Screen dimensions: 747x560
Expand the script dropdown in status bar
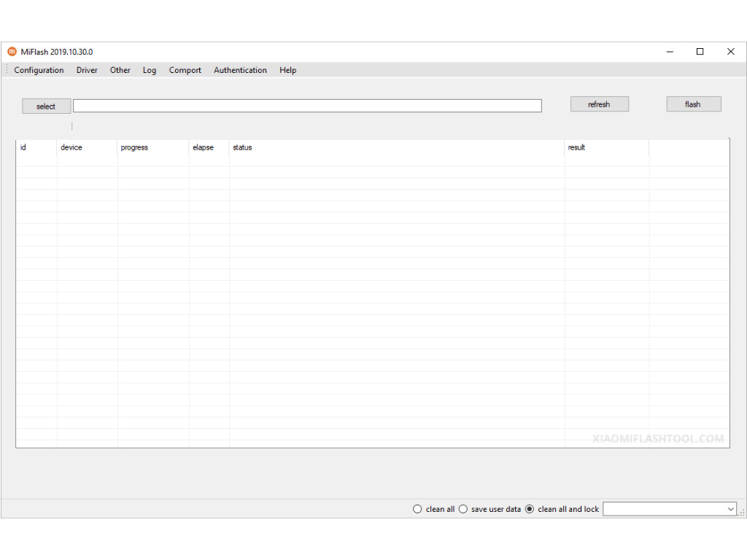(730, 509)
